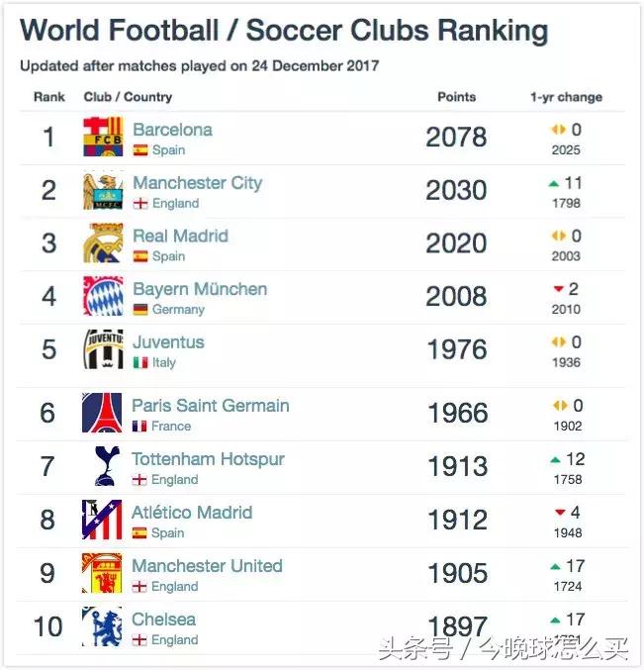
Task: Click the Paris Saint Germain crest icon
Action: click(x=103, y=414)
